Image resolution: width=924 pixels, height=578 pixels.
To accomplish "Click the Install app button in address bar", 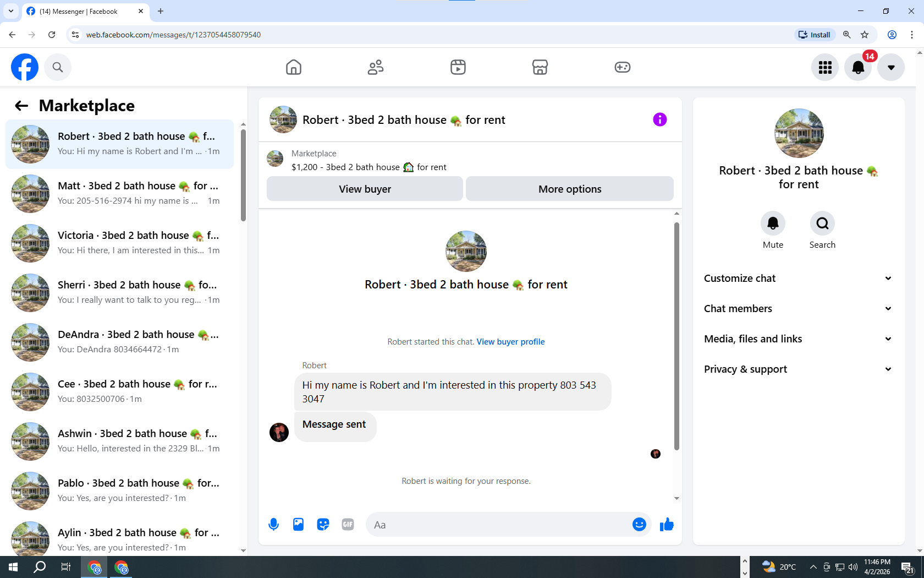I will tap(815, 35).
